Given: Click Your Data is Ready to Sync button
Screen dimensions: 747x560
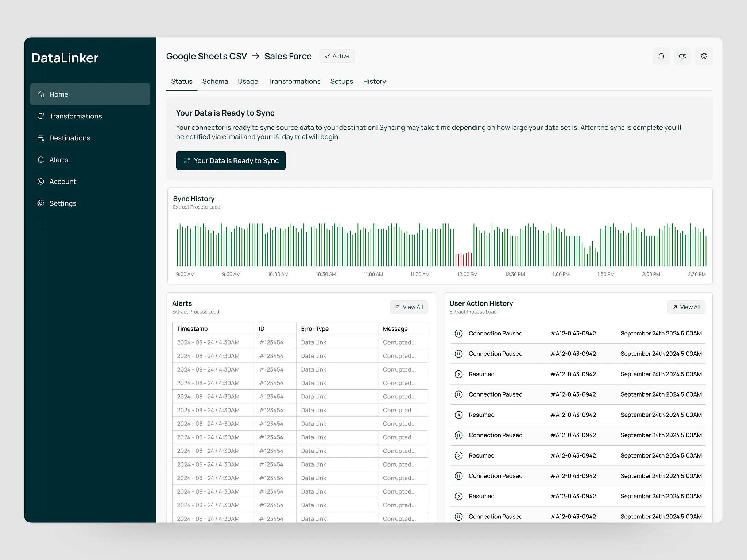Looking at the screenshot, I should 231,161.
